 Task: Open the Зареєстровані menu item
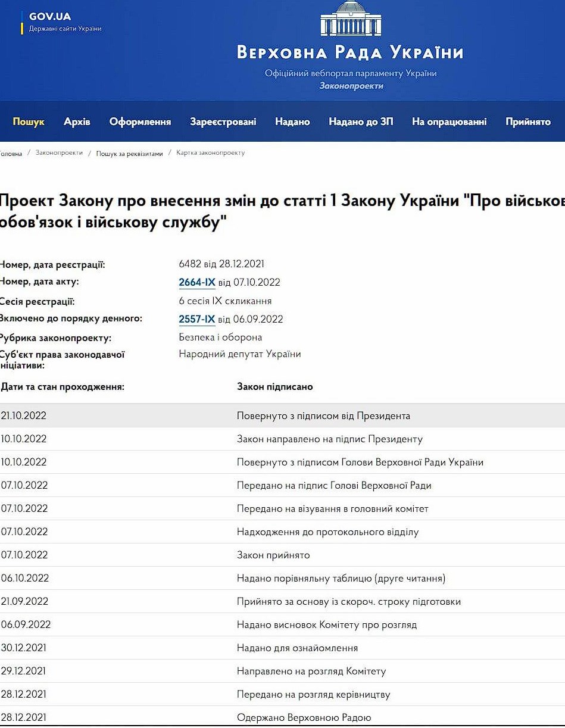(x=223, y=121)
